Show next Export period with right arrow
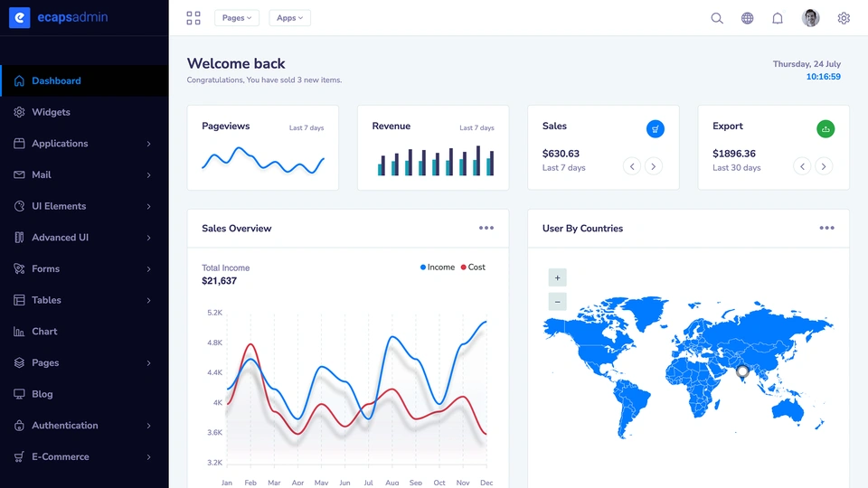Screen dimensions: 868x488 click(x=824, y=166)
